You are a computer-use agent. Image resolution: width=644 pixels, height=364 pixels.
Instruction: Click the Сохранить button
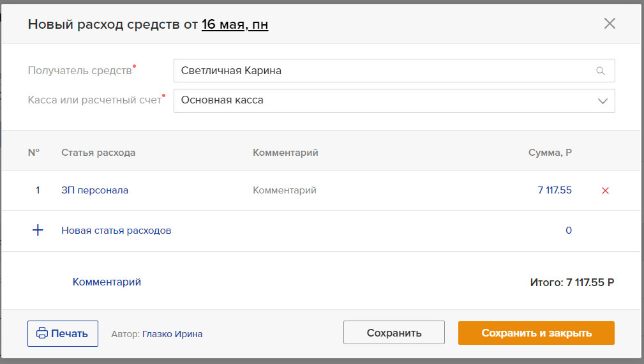394,332
